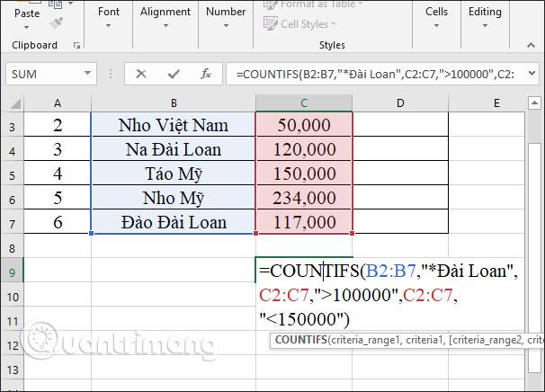Viewport: 545px width, 392px height.
Task: Click the vertical scrollbar up arrow
Action: 534,102
